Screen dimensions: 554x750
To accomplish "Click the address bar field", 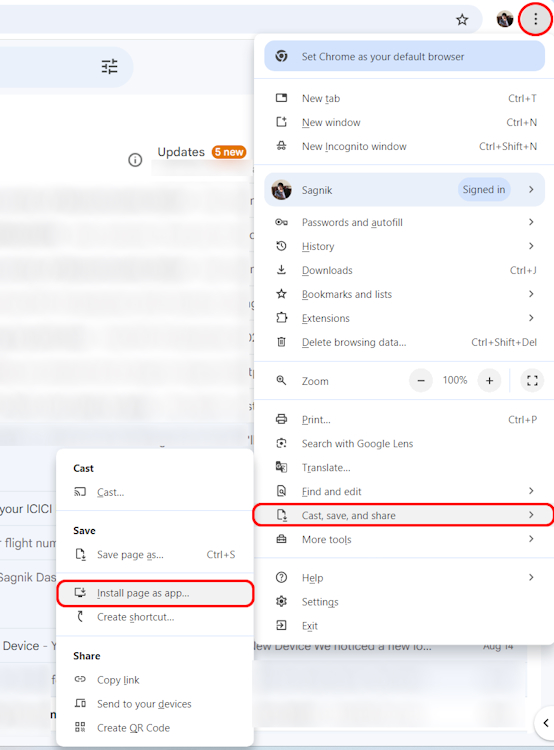I will [x=241, y=20].
